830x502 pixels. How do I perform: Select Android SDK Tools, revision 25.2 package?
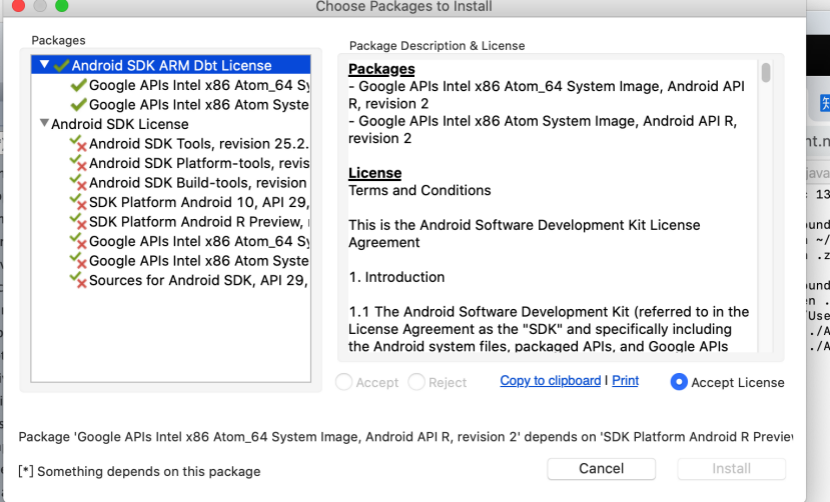click(x=199, y=144)
